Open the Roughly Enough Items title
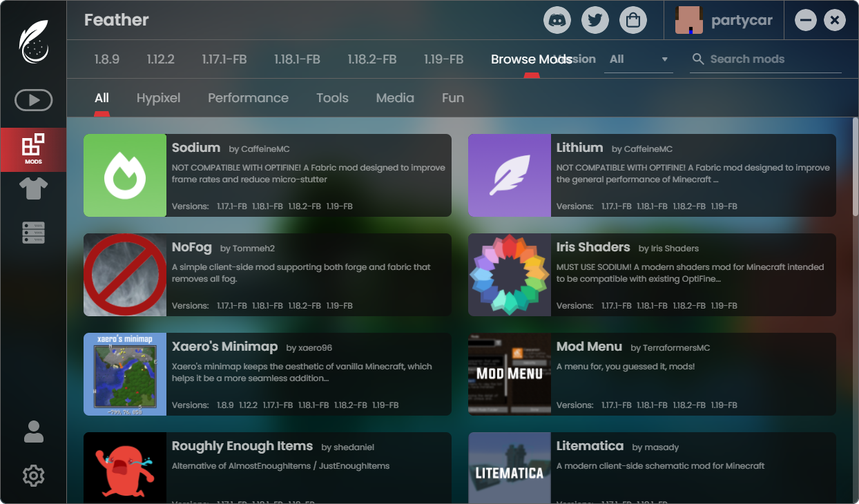Image resolution: width=859 pixels, height=504 pixels. (242, 446)
